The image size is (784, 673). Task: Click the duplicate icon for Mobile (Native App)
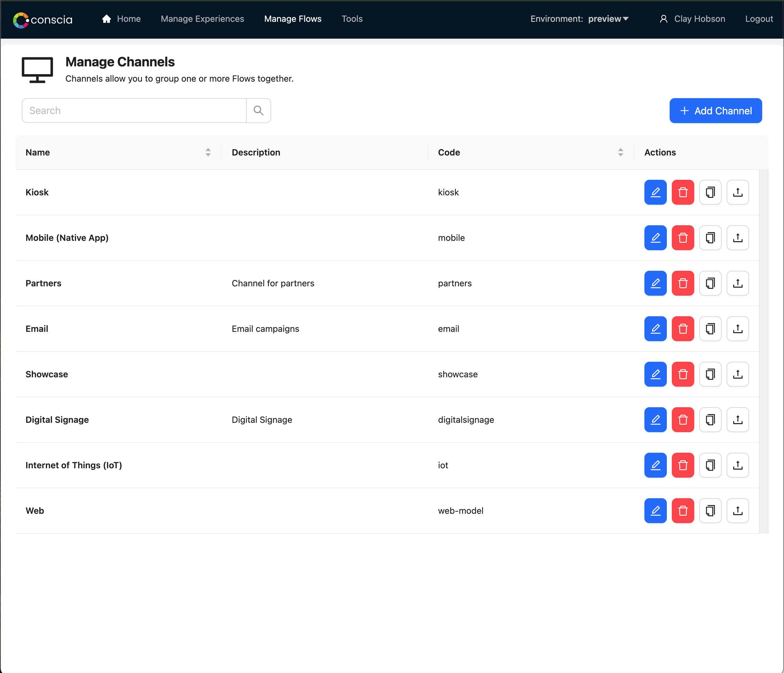point(710,237)
